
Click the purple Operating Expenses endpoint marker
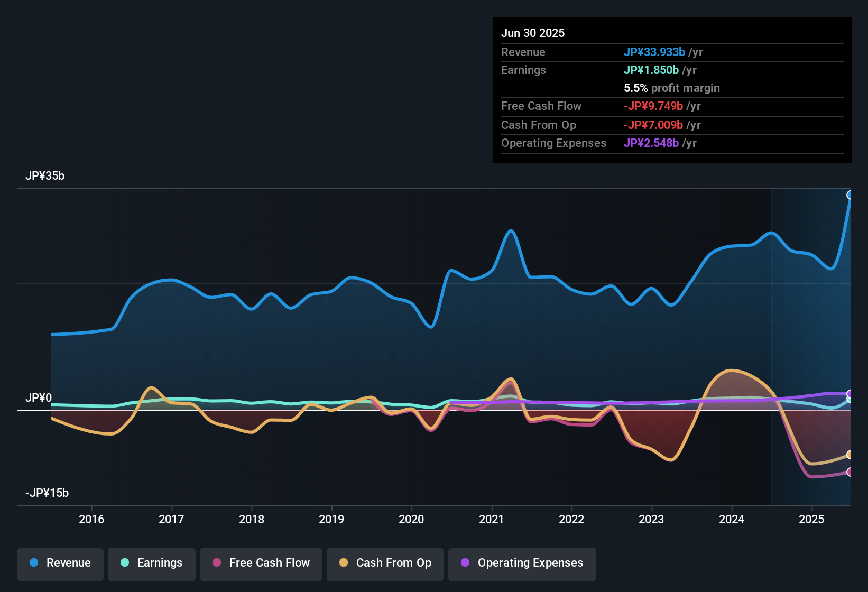849,393
